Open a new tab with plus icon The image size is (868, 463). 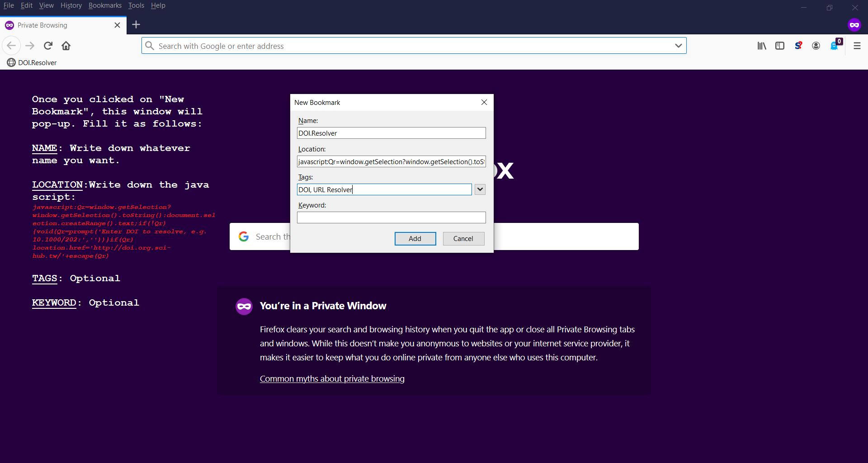click(136, 25)
